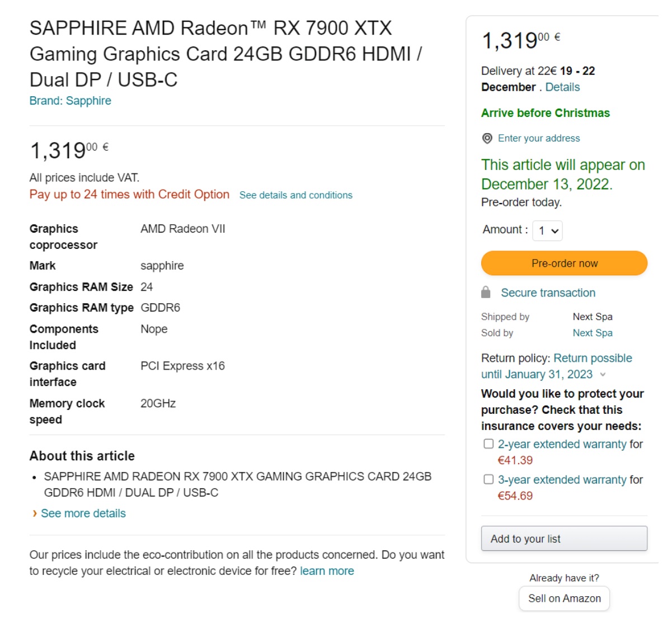This screenshot has height=618, width=672.
Task: Expand See more details section
Action: click(x=83, y=513)
